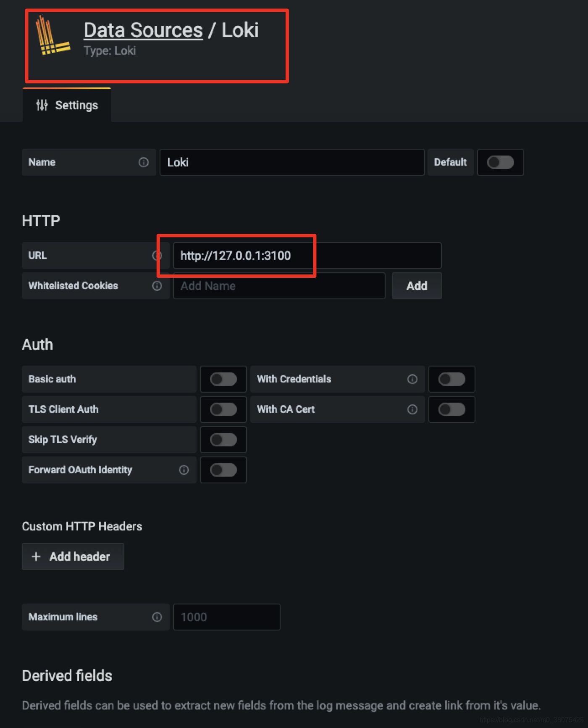Turn on the With CA Cert switch

(x=452, y=409)
